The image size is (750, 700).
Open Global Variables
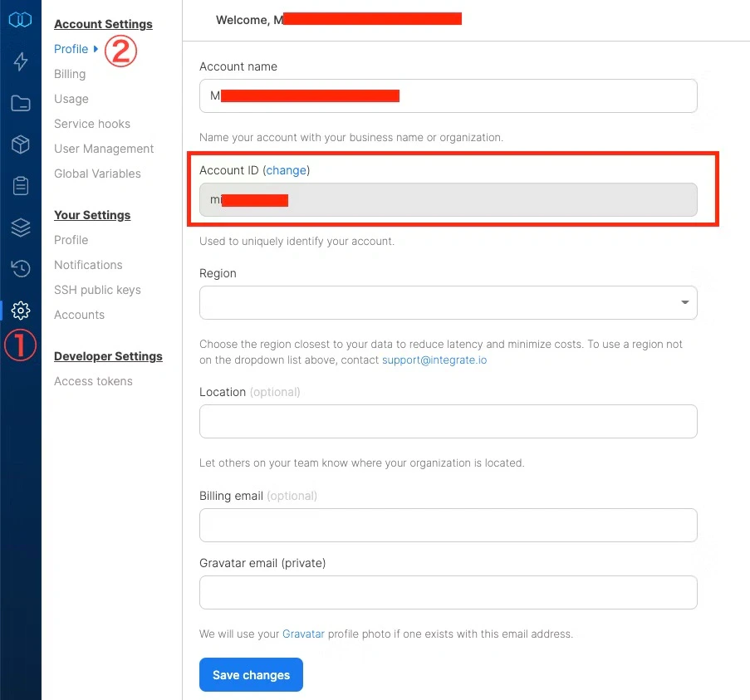(97, 173)
